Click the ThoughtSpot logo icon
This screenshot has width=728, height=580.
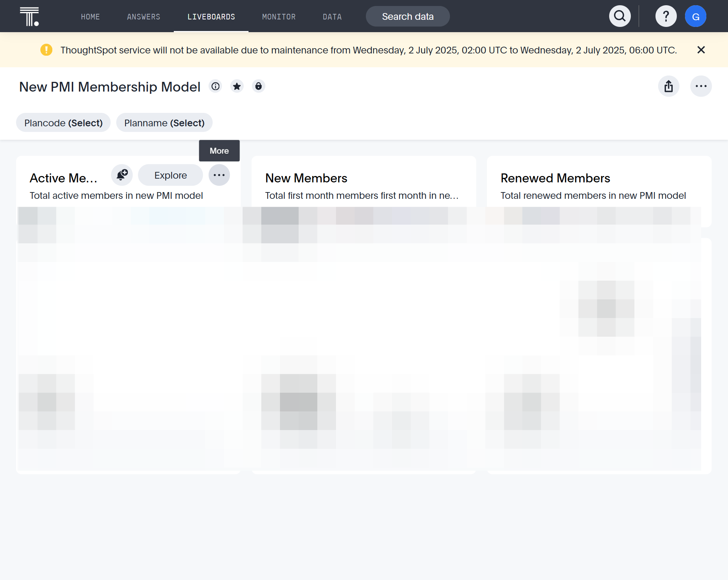click(29, 16)
